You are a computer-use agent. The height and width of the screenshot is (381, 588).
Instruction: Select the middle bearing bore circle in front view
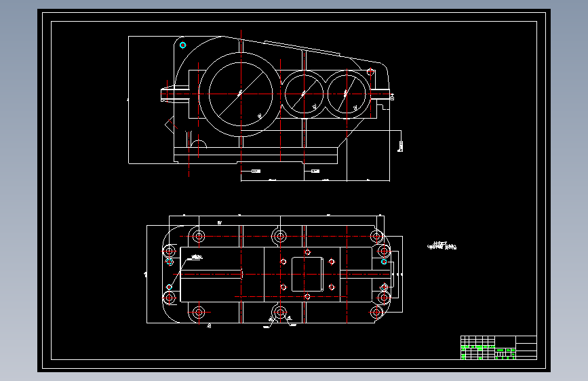[x=304, y=94]
